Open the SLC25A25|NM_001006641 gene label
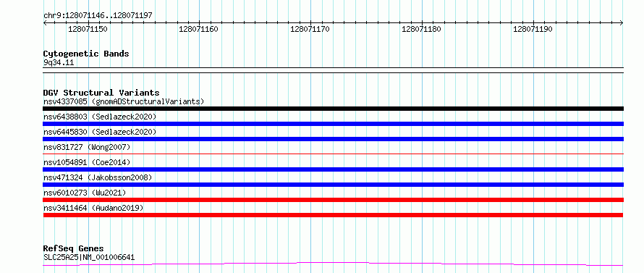Viewport: 644px width, 273px height. click(89, 258)
